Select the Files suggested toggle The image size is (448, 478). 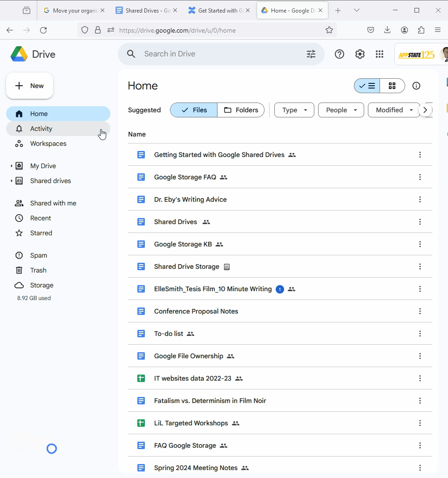pyautogui.click(x=194, y=110)
